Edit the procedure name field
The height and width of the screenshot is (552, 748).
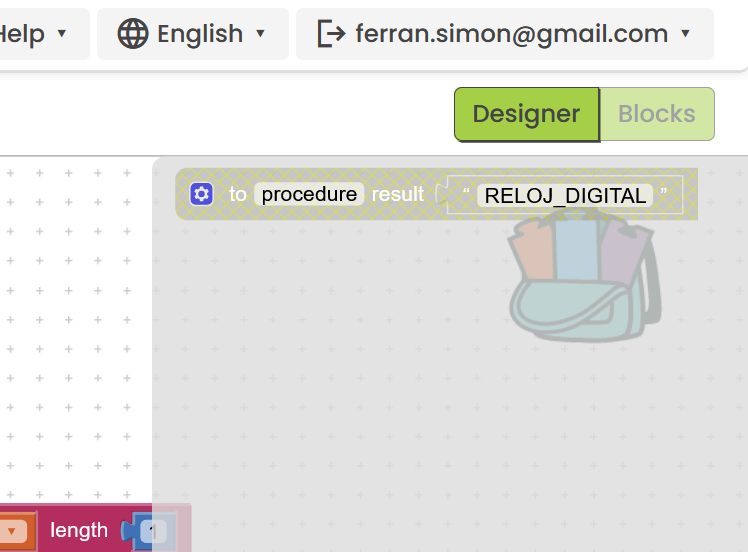(309, 194)
